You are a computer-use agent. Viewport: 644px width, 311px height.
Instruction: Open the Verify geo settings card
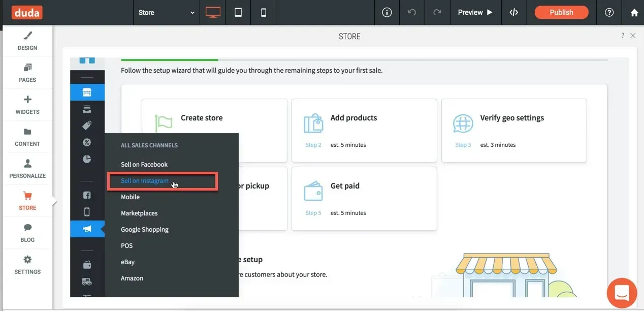coord(514,131)
